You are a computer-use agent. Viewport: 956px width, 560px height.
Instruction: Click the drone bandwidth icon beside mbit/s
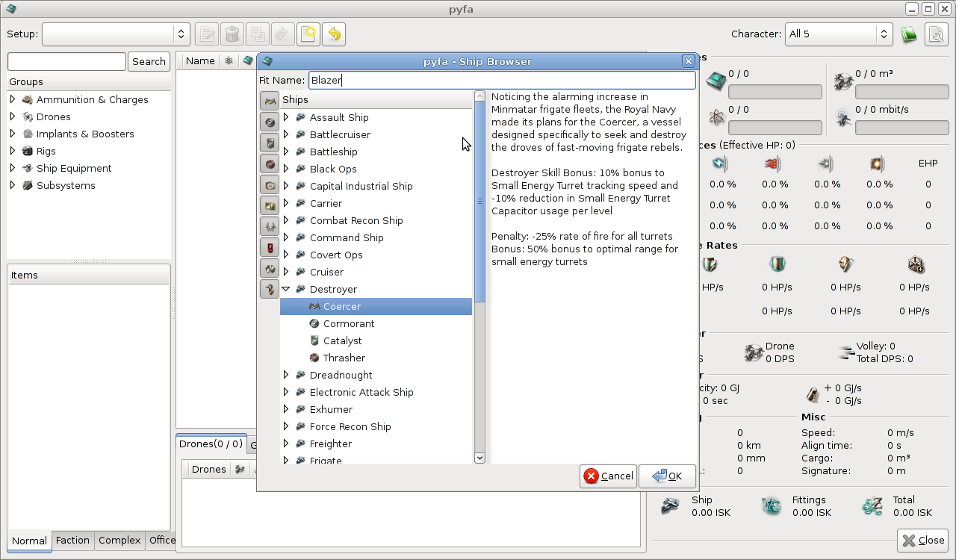(x=843, y=116)
